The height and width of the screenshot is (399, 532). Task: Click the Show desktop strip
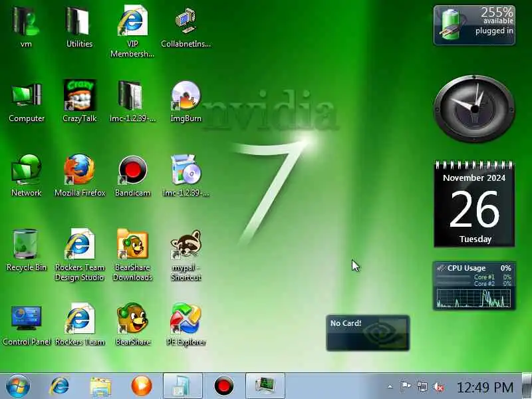tap(527, 386)
